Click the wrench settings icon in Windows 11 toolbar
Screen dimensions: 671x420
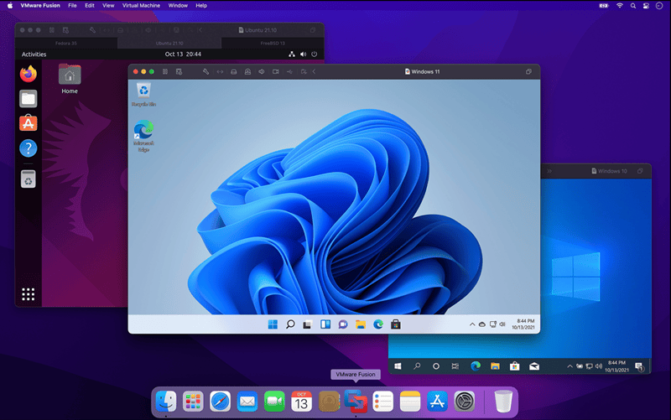click(206, 71)
